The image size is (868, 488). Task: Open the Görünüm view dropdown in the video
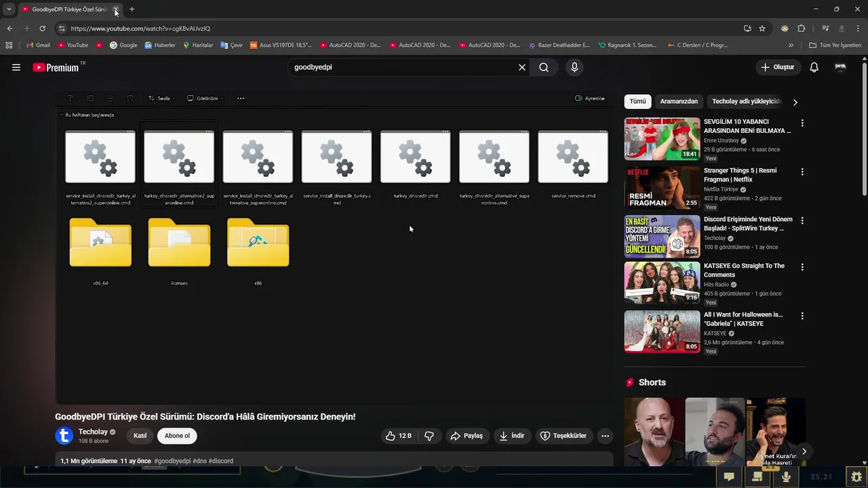pyautogui.click(x=205, y=98)
